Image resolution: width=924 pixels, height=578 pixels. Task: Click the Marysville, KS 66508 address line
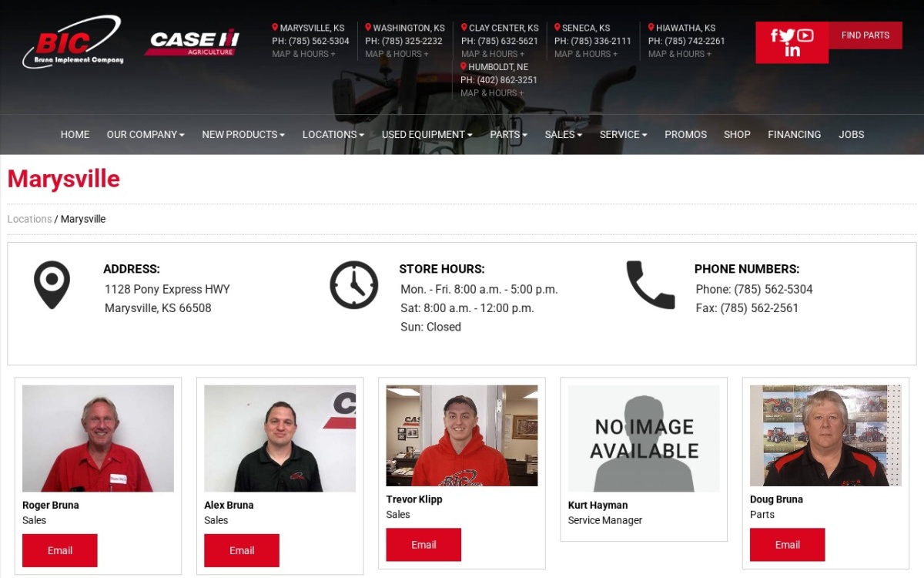pos(158,308)
